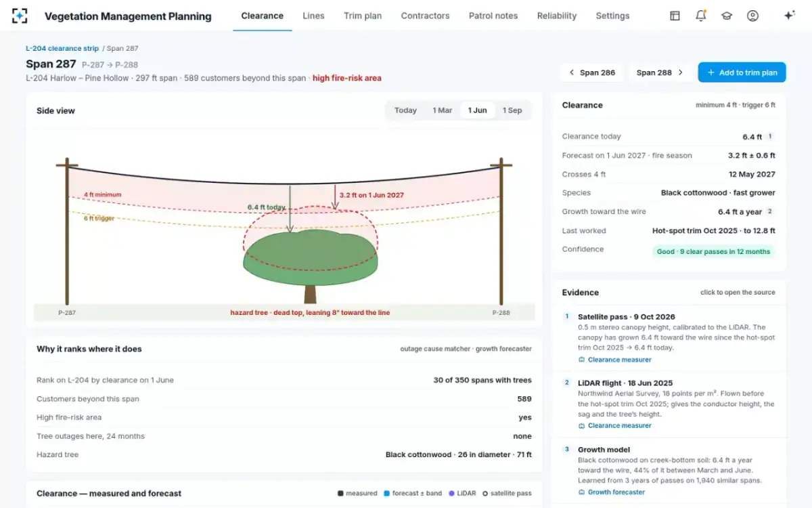Open the Growth model evidence title
The width and height of the screenshot is (812, 508).
click(x=604, y=449)
